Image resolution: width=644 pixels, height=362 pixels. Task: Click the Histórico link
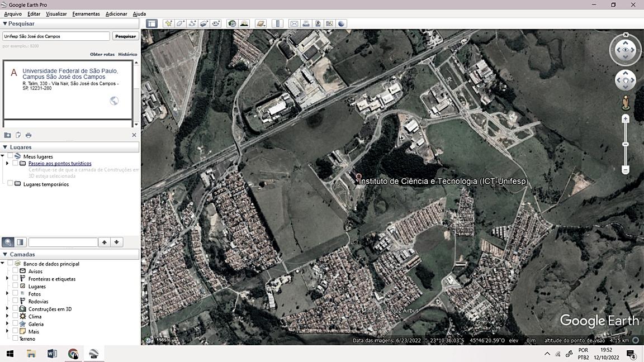point(127,54)
